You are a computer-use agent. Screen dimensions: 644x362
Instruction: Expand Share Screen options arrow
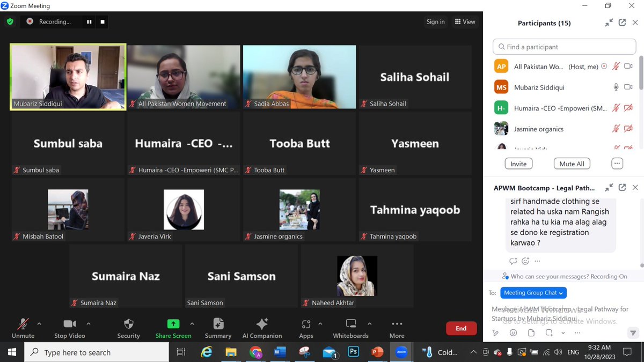click(192, 324)
